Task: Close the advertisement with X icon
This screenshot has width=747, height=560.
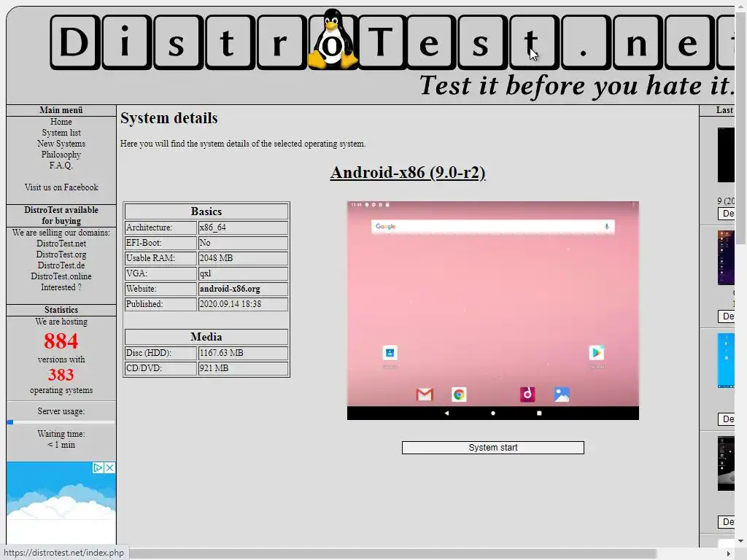Action: 109,467
